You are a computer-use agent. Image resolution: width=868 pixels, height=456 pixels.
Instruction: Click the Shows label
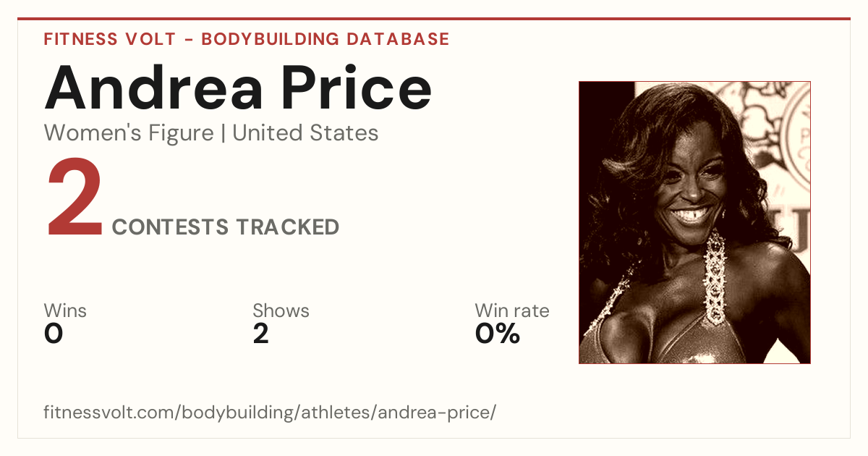point(281,311)
